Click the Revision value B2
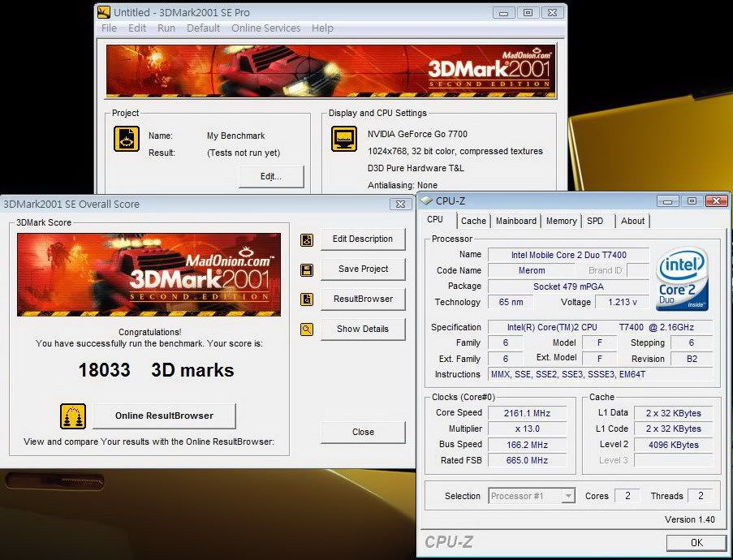This screenshot has height=560, width=733. pyautogui.click(x=692, y=359)
